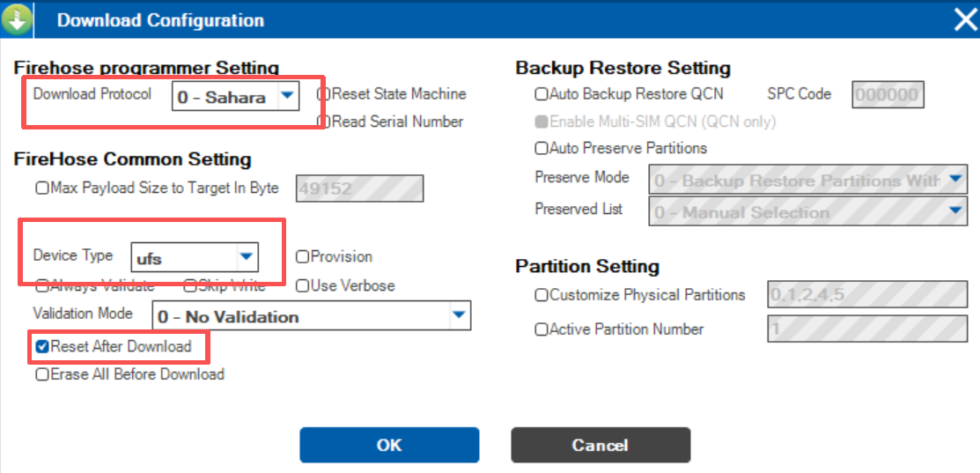980x473 pixels.
Task: Click the Preserved List label
Action: click(x=578, y=209)
